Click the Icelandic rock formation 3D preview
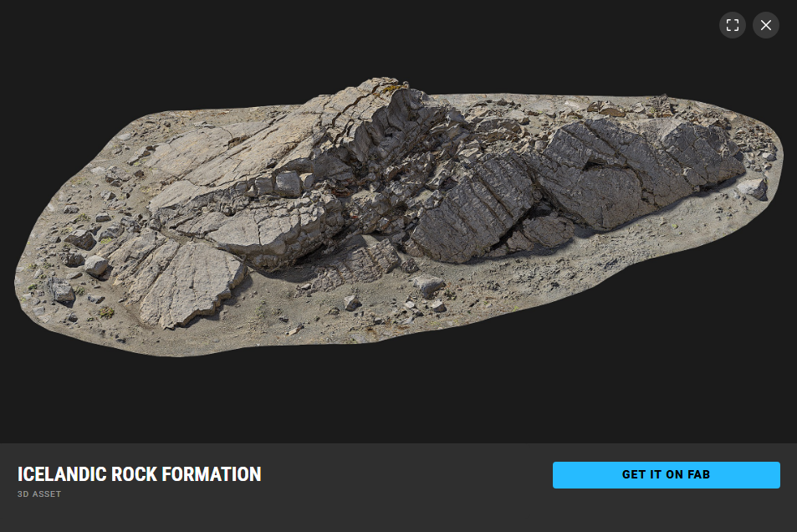 (398, 217)
